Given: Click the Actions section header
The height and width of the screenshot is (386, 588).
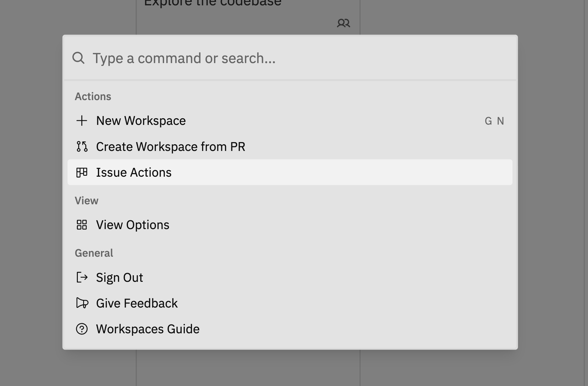Looking at the screenshot, I should tap(93, 96).
